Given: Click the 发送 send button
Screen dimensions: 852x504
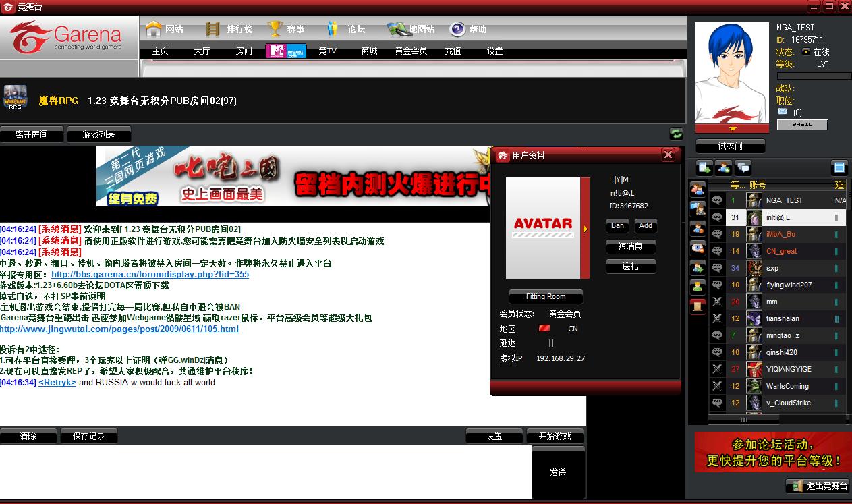Looking at the screenshot, I should coord(558,472).
